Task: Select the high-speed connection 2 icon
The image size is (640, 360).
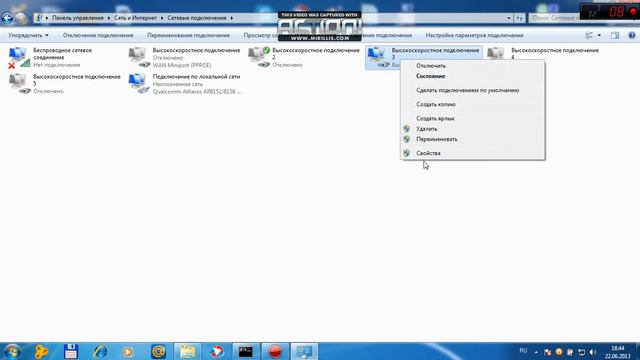Action: tap(259, 58)
